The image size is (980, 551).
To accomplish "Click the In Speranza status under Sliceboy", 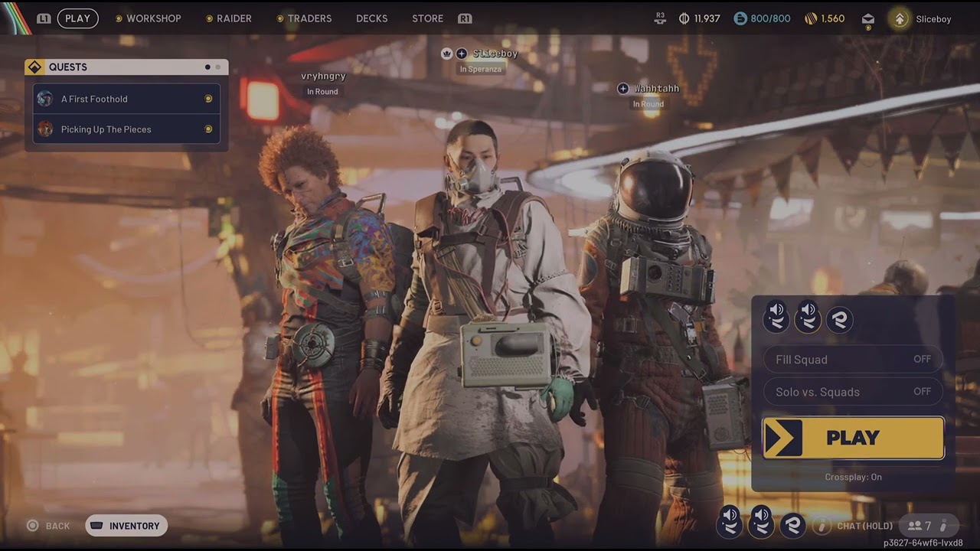I will coord(481,70).
